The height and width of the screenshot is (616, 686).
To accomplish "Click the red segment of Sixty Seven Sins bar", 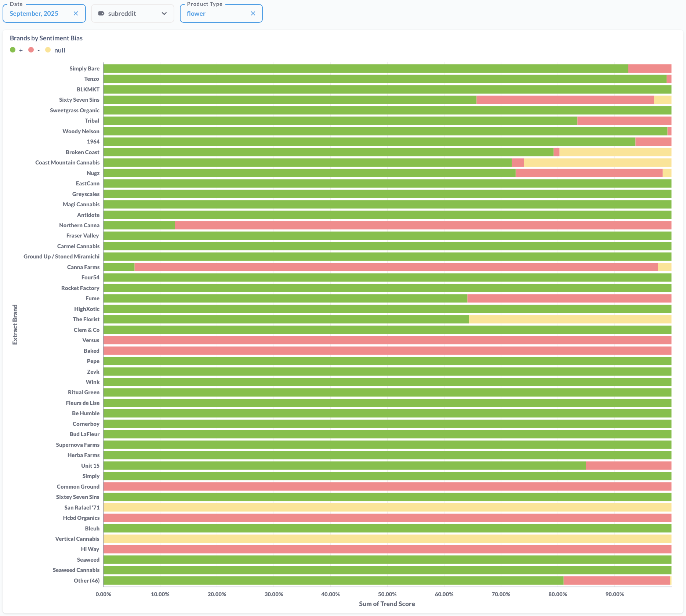I will [x=565, y=100].
